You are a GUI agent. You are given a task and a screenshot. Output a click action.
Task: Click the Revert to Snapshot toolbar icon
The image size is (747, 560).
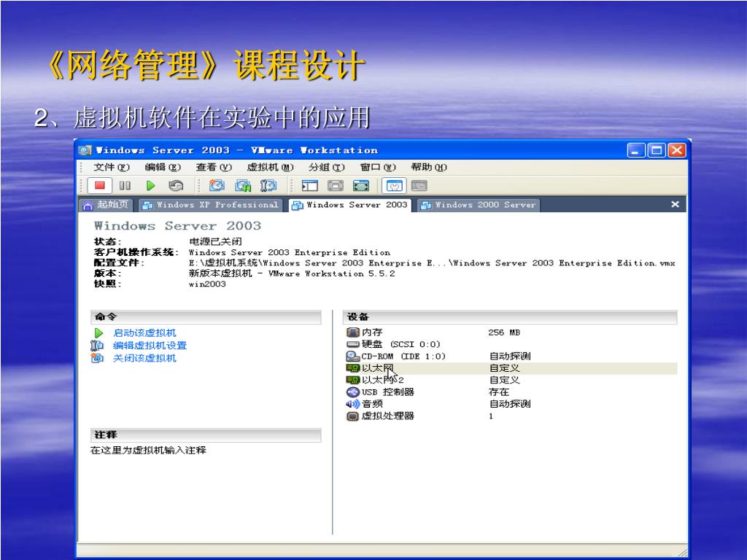pyautogui.click(x=242, y=186)
